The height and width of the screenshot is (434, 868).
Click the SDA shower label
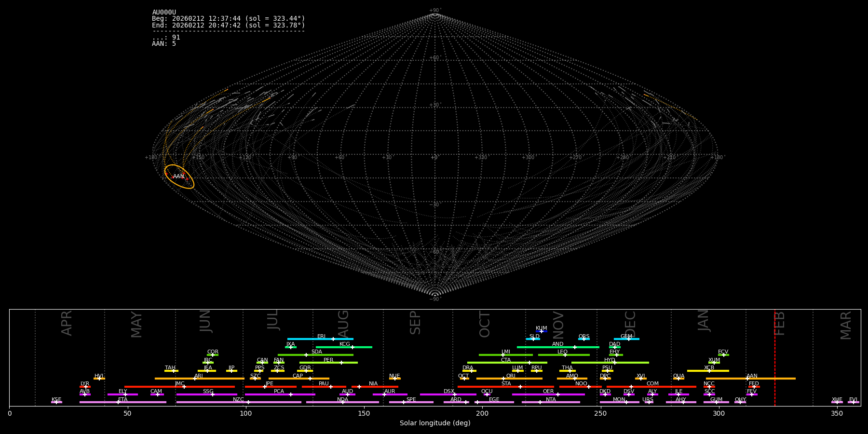click(317, 352)
